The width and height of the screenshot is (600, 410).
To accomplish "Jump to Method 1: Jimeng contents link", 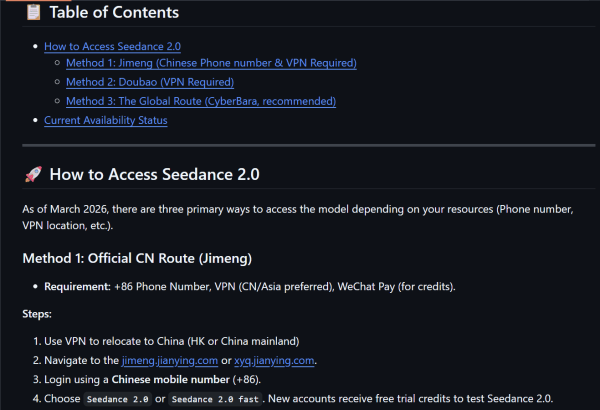I will pyautogui.click(x=211, y=63).
